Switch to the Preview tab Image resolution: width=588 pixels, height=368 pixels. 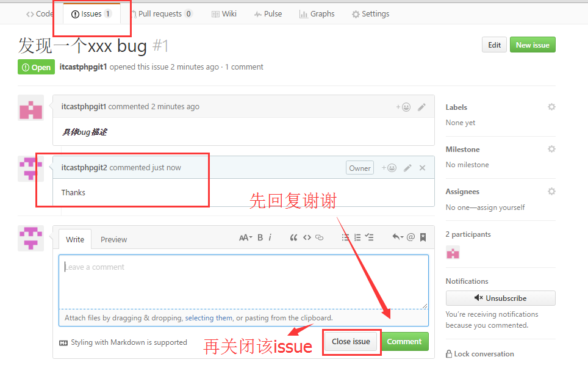(113, 239)
